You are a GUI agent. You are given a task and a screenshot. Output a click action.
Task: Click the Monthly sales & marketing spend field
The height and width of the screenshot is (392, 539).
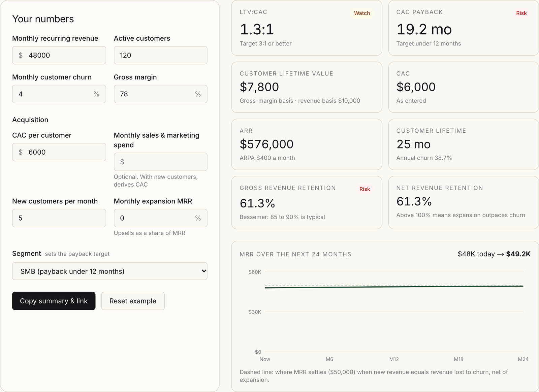click(160, 162)
